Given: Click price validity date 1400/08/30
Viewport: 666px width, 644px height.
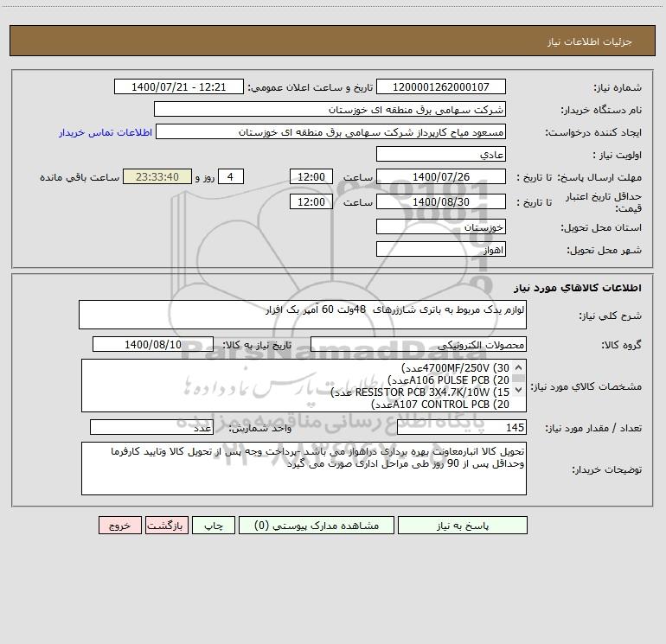Looking at the screenshot, I should click(441, 201).
